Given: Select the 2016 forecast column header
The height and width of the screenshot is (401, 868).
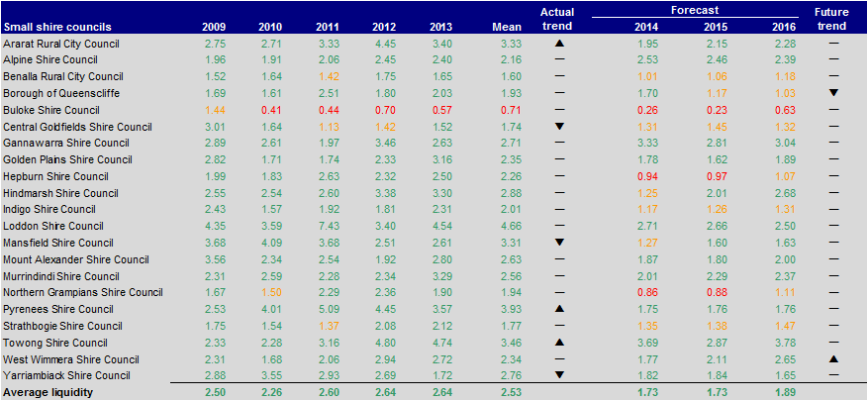Looking at the screenshot, I should coord(785,27).
